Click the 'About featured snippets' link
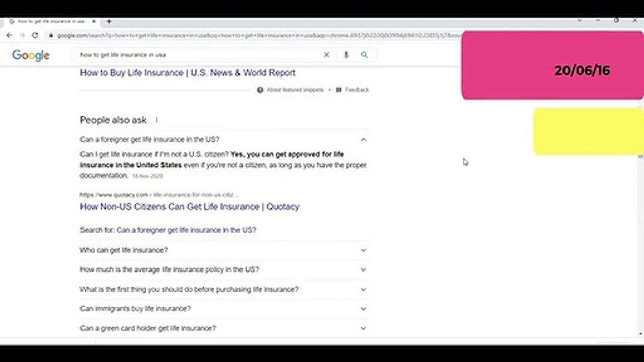The width and height of the screenshot is (644, 362). (x=295, y=90)
